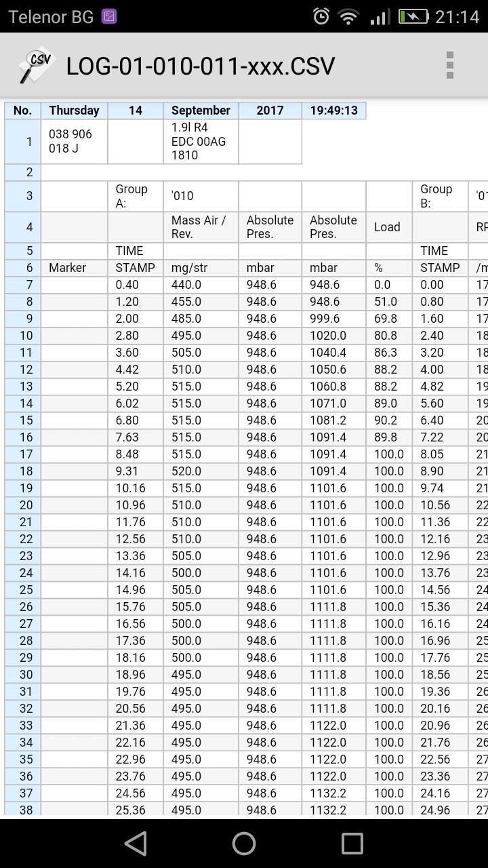Tap the CSV viewer app icon
Viewport: 488px width, 868px height.
click(35, 66)
